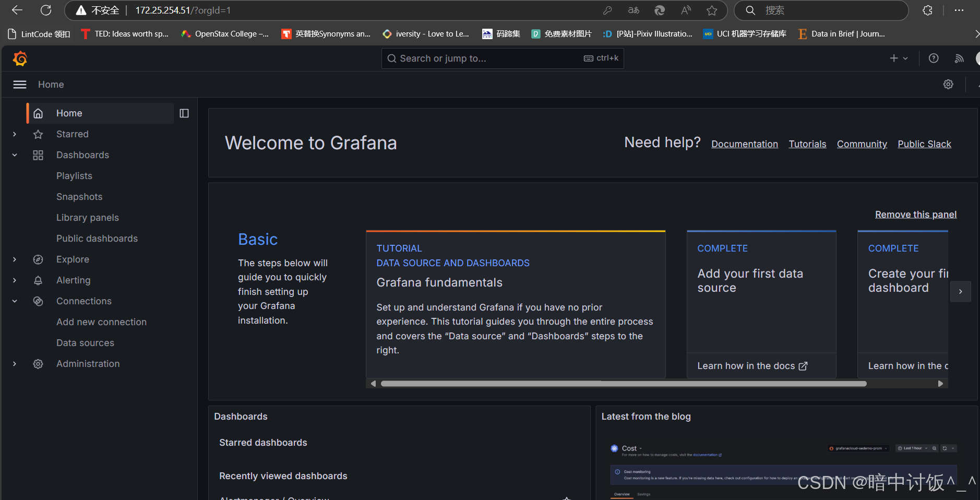Image resolution: width=980 pixels, height=500 pixels.
Task: Click the Dashboards grid icon
Action: coord(38,155)
